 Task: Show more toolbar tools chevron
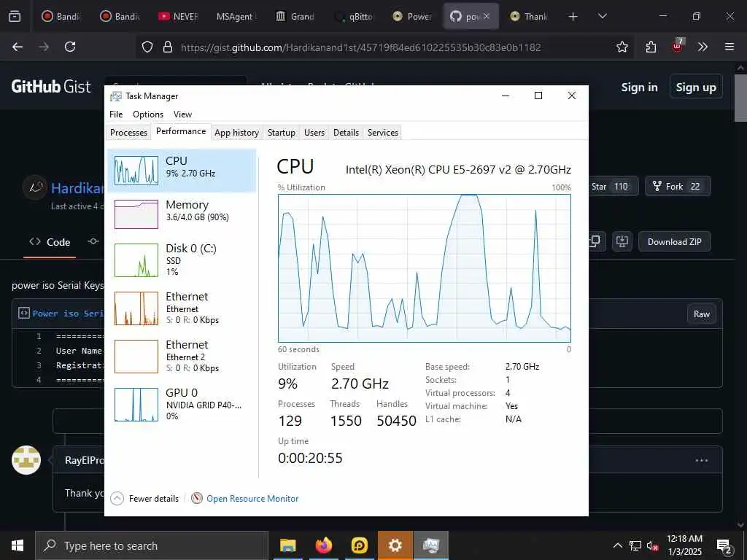coord(703,47)
